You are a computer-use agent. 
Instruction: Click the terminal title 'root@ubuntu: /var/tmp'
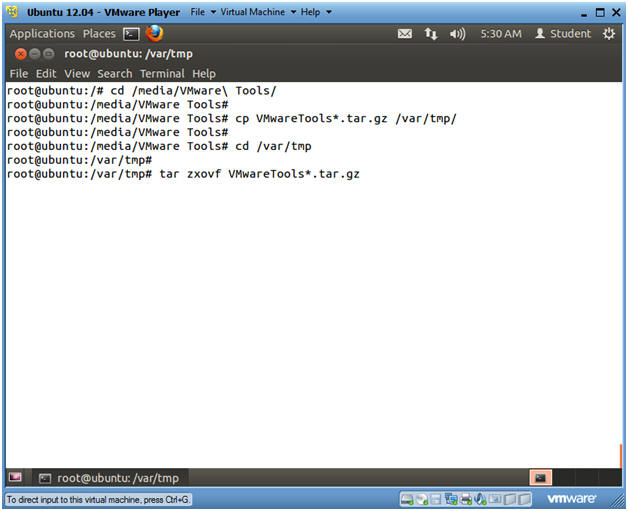[x=128, y=54]
